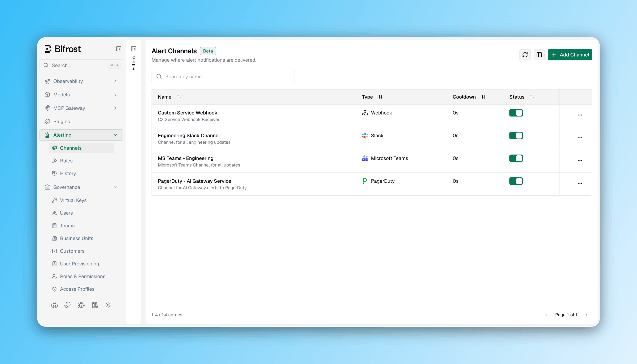Click "CX Service Webhook Receiver" description
This screenshot has width=637, height=364.
tap(188, 120)
